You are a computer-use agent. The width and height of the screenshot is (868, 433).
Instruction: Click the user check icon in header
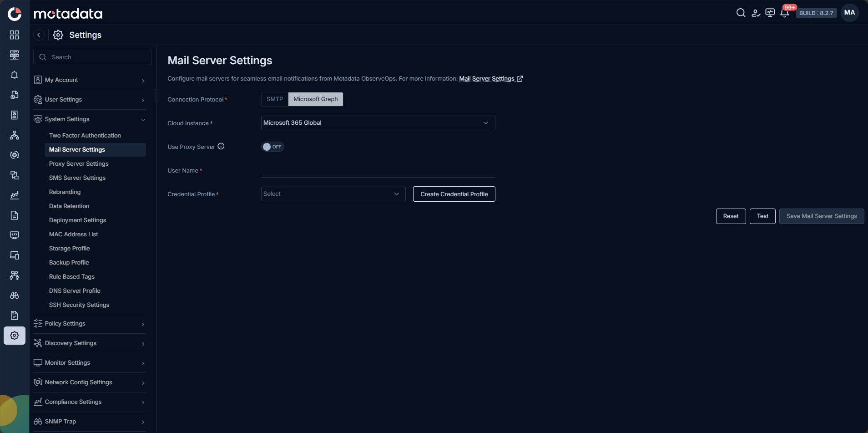coord(756,13)
